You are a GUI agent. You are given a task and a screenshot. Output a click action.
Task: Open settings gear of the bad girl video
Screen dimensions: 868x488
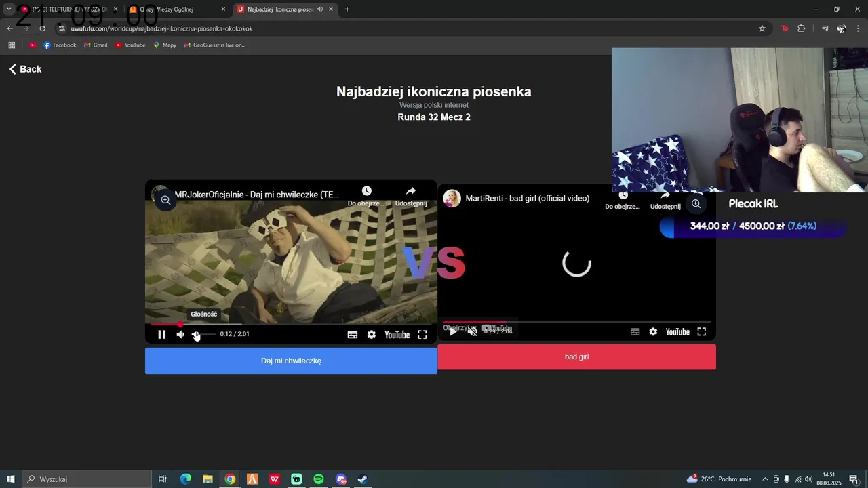pos(653,332)
